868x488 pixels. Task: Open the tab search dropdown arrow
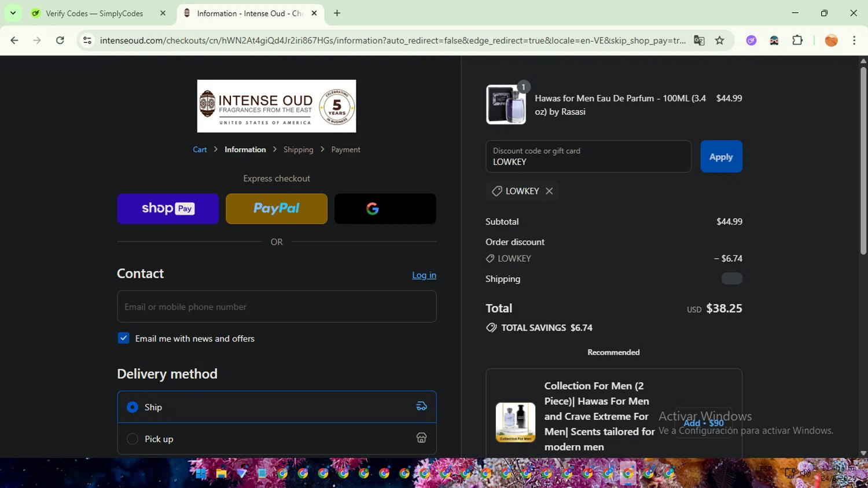13,13
